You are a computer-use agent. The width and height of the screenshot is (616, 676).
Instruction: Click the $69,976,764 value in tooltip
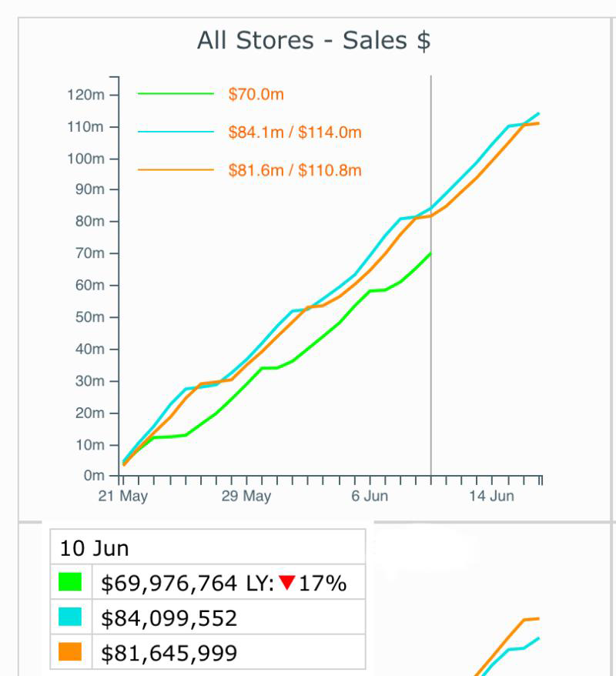169,584
